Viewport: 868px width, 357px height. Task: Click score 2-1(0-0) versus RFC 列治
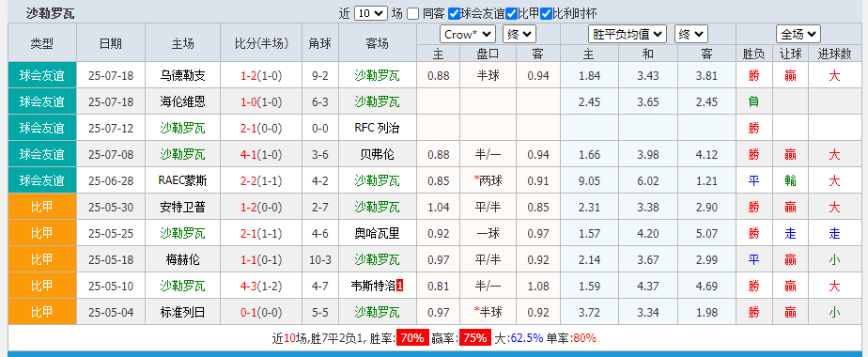261,129
